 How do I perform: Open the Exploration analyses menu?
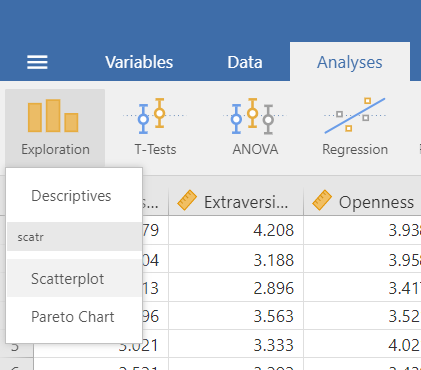coord(55,128)
